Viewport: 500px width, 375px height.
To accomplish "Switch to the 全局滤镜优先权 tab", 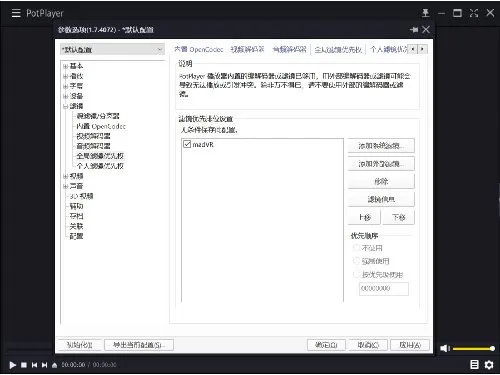I will [x=338, y=50].
